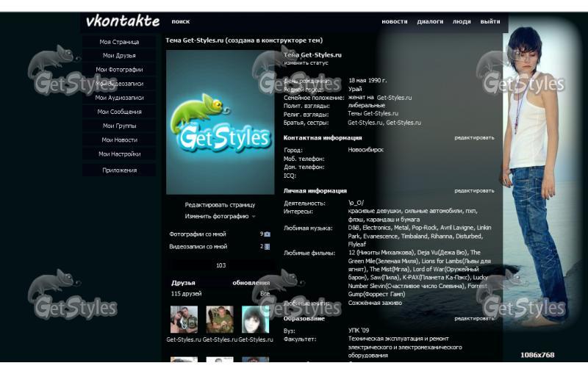Screen dimensions: 588x374
Task: Click the 1086x768 resolution label
Action: coord(537,355)
